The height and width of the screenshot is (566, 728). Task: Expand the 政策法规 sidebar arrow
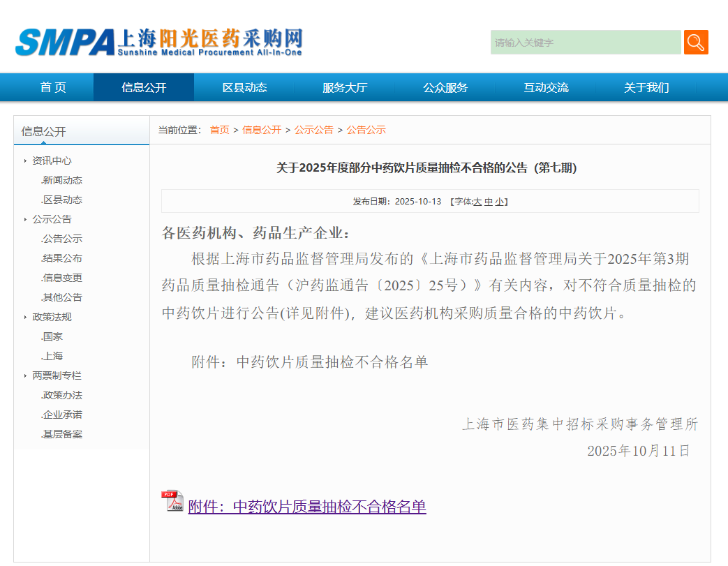[x=26, y=318]
